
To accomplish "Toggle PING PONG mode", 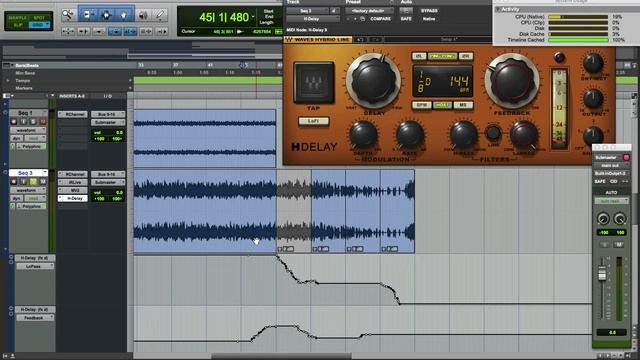I will click(x=442, y=56).
